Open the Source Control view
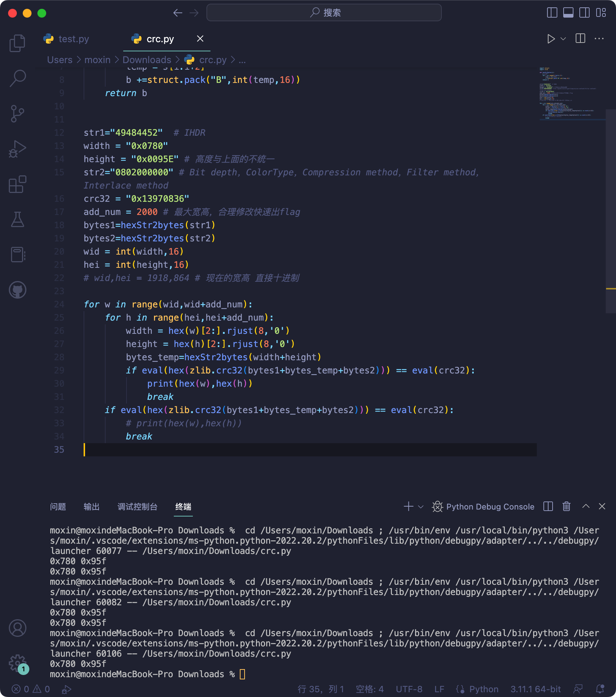Image resolution: width=616 pixels, height=697 pixels. pos(17,114)
